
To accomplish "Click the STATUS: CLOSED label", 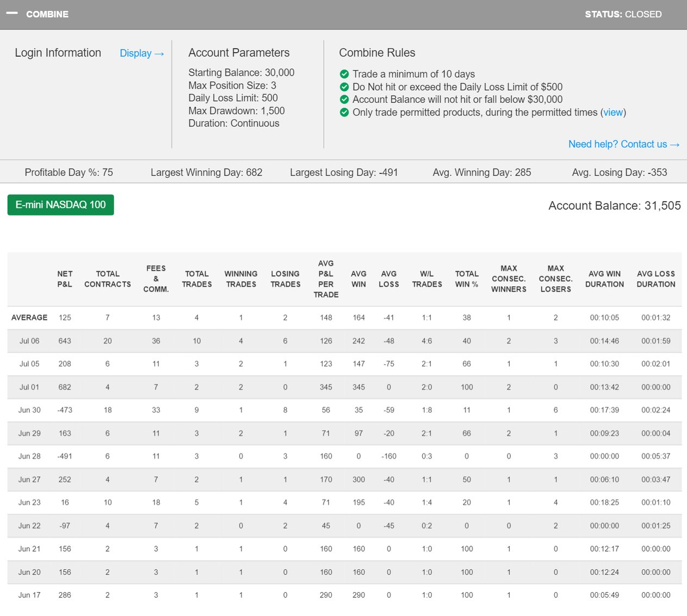I will click(x=623, y=14).
